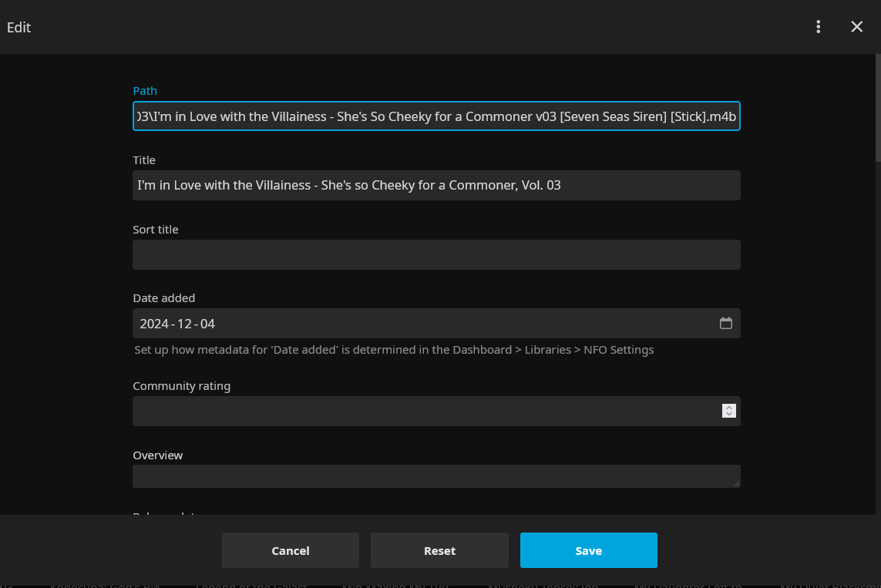Image resolution: width=881 pixels, height=588 pixels.
Task: Select the empty Sort title field
Action: pyautogui.click(x=435, y=255)
